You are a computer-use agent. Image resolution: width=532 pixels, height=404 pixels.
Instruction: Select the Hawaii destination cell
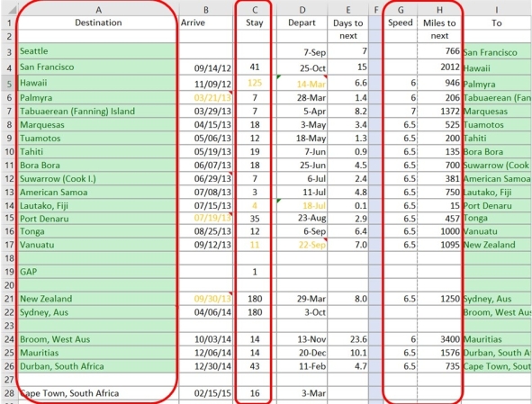click(x=98, y=83)
